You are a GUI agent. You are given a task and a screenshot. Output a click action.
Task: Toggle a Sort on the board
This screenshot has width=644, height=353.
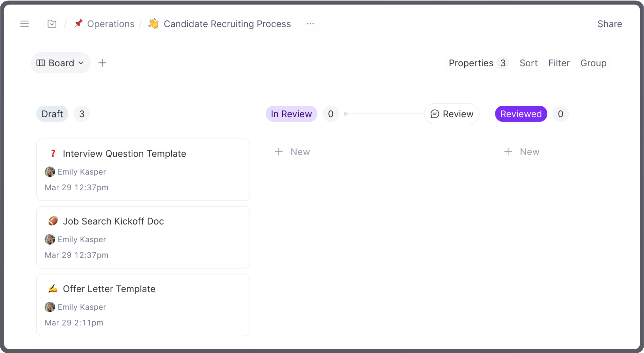click(528, 63)
